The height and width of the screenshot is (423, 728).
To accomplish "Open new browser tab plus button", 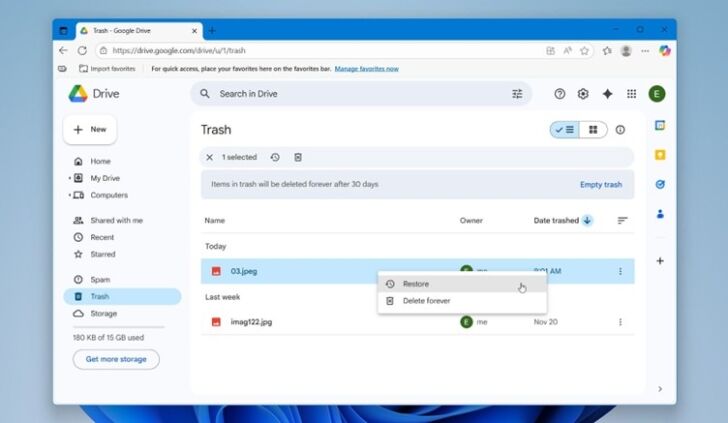I will coord(212,31).
